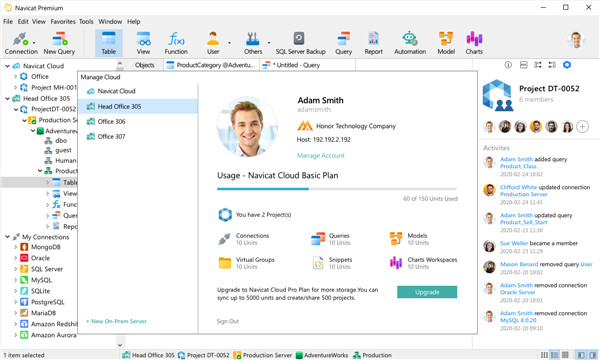The width and height of the screenshot is (600, 360).
Task: Select Head Office 305 in Manage Cloud list
Action: click(x=138, y=106)
